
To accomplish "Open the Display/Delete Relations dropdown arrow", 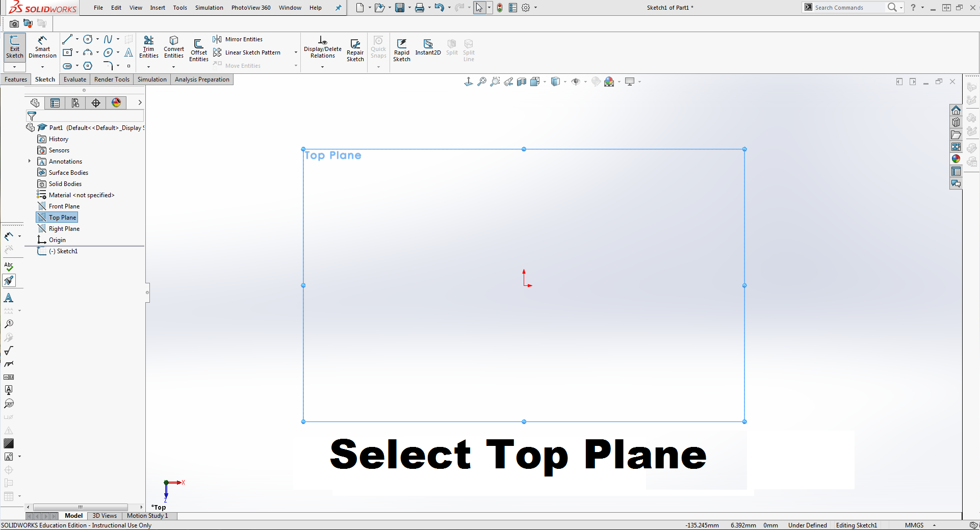I will click(322, 67).
